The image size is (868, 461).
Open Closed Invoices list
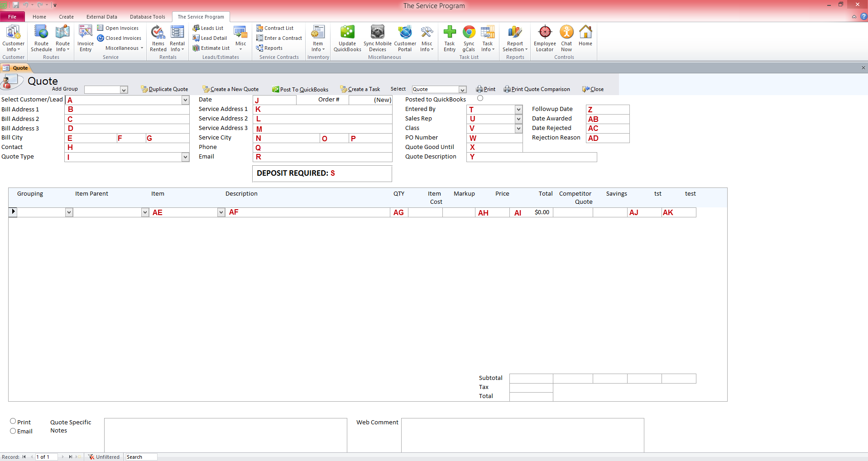[x=119, y=38]
